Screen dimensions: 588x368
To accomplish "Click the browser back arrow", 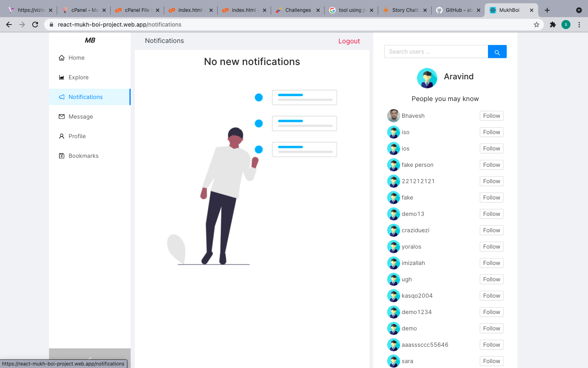I will click(x=9, y=25).
